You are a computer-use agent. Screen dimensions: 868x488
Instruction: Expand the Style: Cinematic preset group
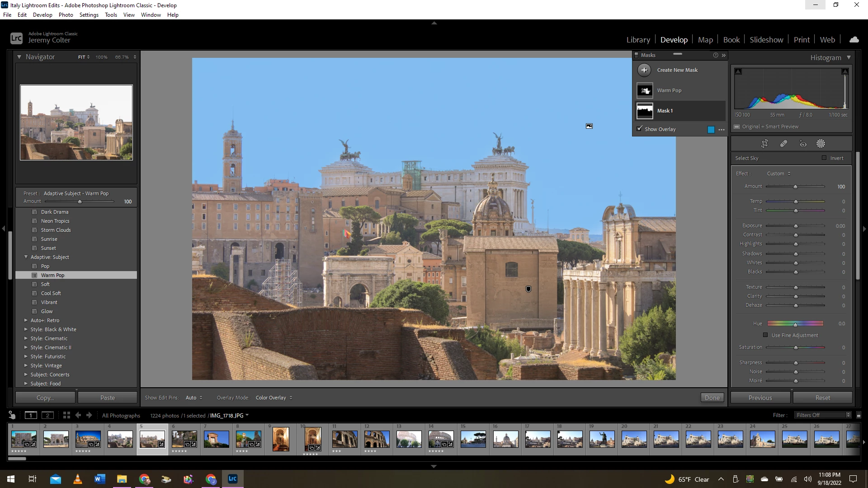coord(26,338)
